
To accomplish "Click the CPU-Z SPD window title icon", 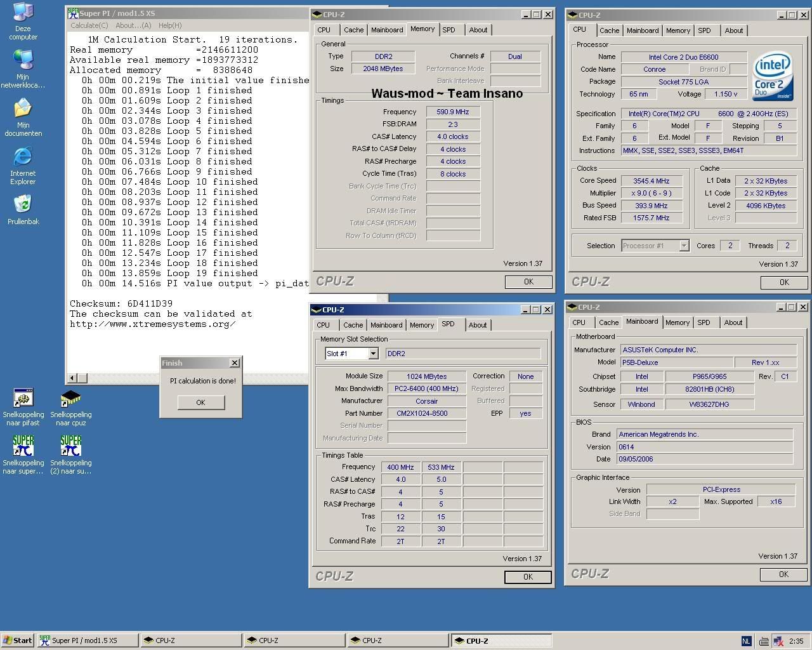I will pyautogui.click(x=317, y=310).
